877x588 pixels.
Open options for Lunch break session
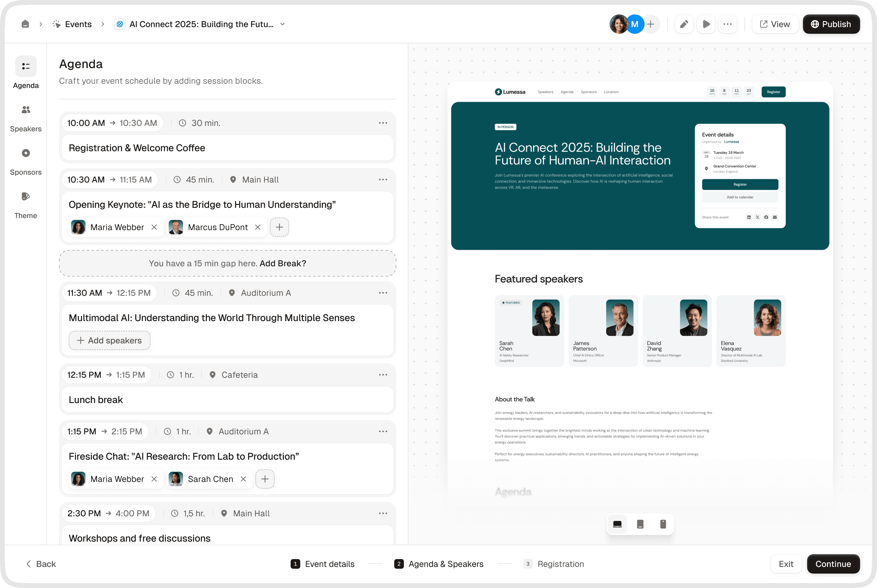[x=383, y=375]
